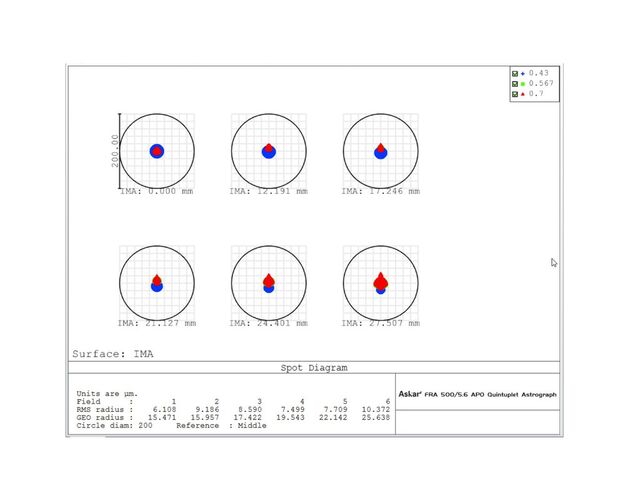Click the Reference : Middle text
This screenshot has height=500, width=630.
(x=221, y=425)
